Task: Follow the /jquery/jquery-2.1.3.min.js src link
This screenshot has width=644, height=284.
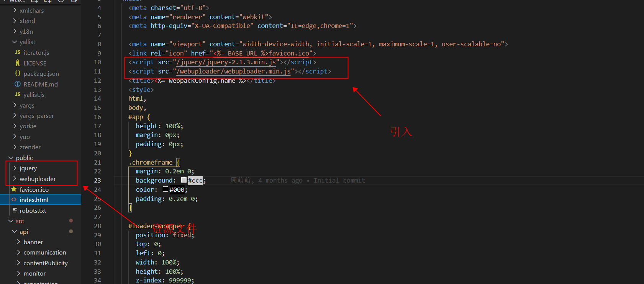Action: (x=226, y=62)
